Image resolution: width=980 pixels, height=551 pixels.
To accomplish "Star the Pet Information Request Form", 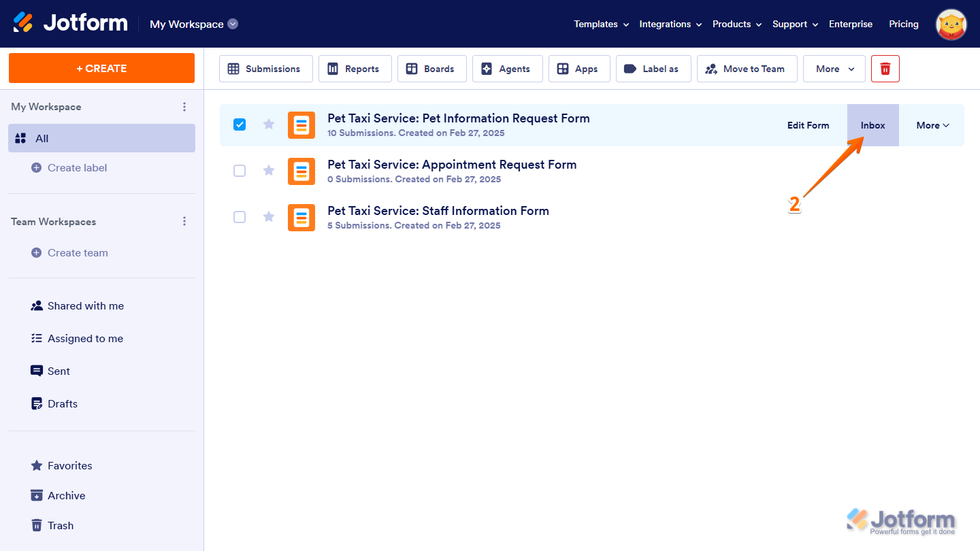I will (x=269, y=124).
